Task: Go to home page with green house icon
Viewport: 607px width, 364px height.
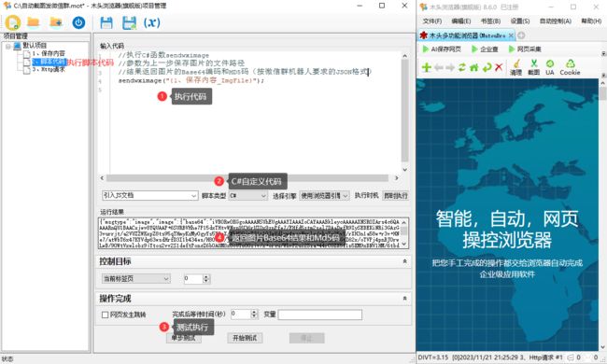Action: click(473, 67)
